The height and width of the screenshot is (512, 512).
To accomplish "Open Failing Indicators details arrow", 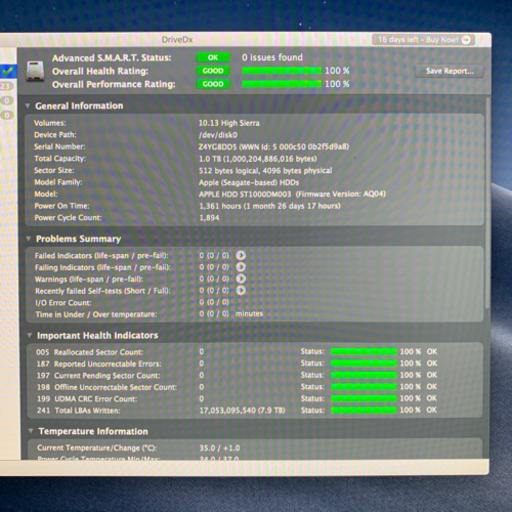I will [x=241, y=267].
